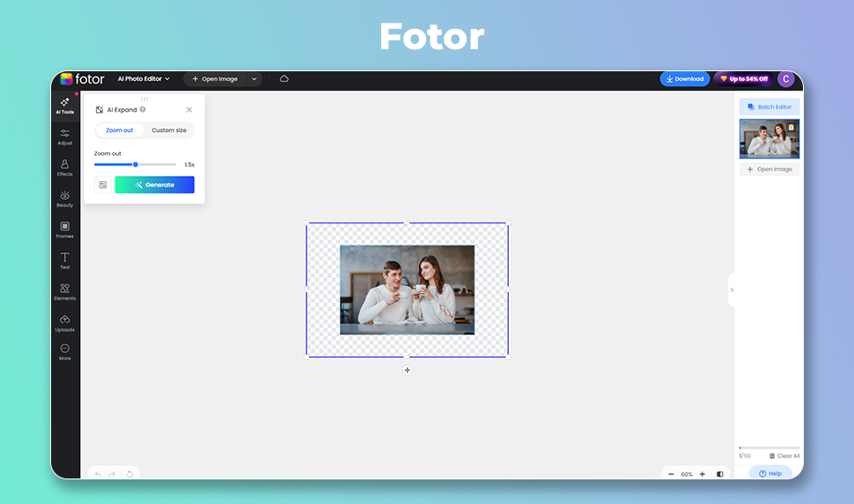This screenshot has height=504, width=854.
Task: Click the 60% zoom level value
Action: pos(686,474)
